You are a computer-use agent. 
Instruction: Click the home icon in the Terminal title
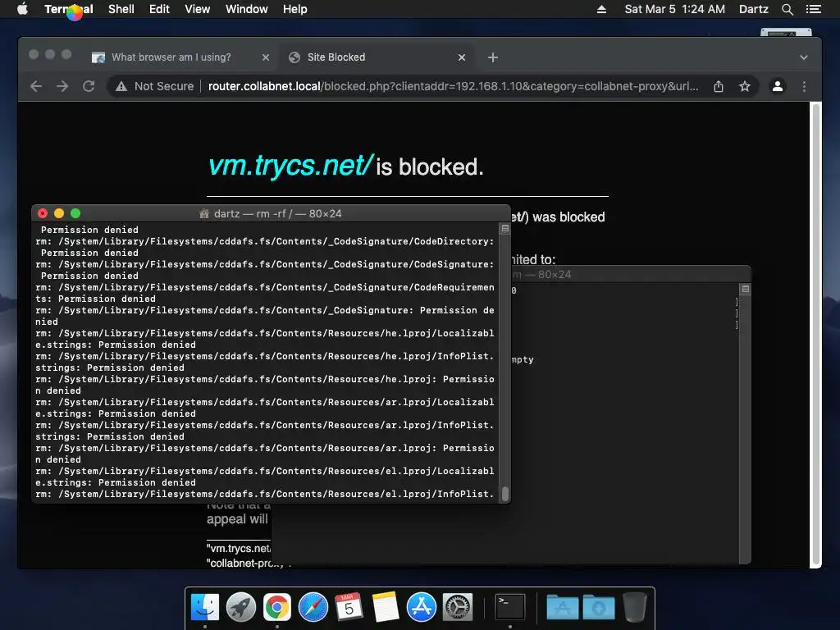coord(203,213)
